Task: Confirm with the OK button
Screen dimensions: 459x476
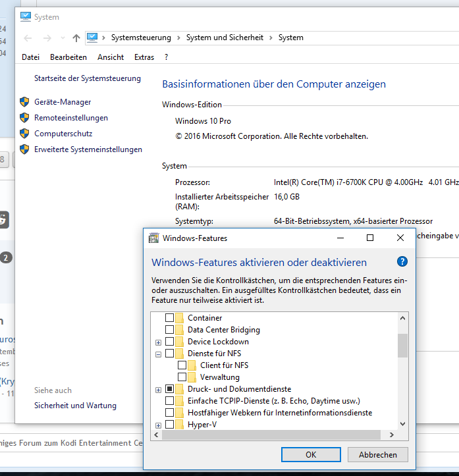Action: [311, 454]
